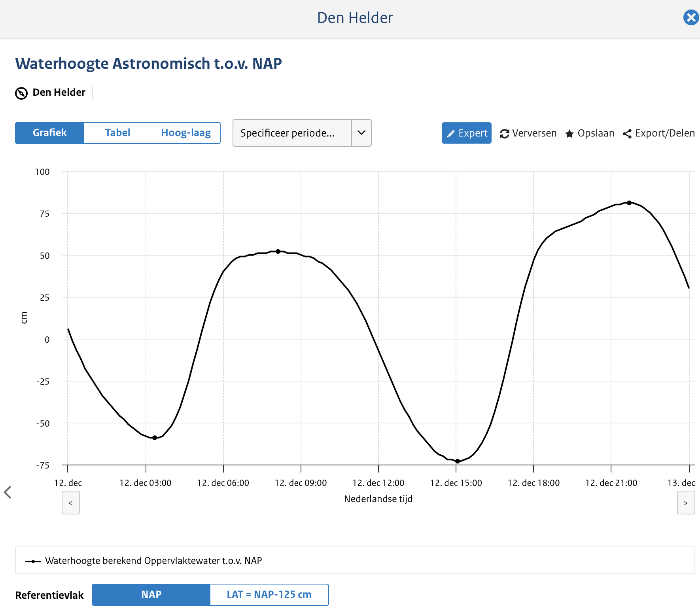Viewport: 700px width, 611px height.
Task: Switch reference to LAT = NAP-125 cm
Action: click(269, 595)
